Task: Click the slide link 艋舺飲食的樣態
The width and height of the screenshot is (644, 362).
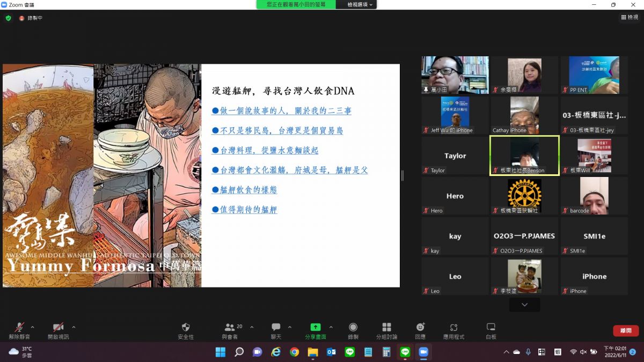Action: (244, 190)
